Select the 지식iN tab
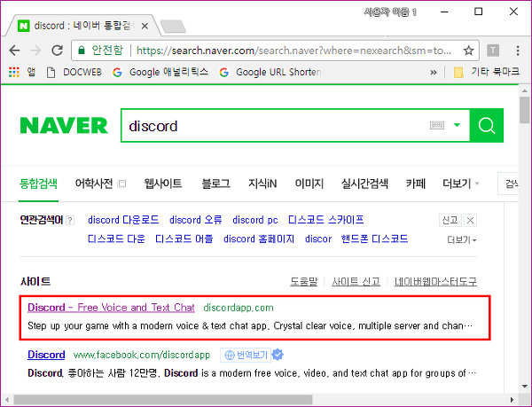532x407 pixels. (x=262, y=184)
